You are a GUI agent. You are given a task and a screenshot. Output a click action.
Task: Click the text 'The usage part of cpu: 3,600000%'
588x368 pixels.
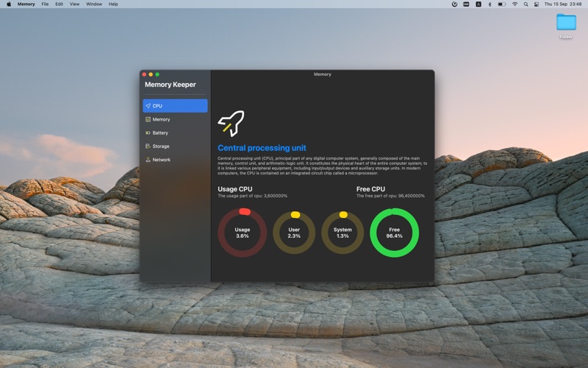point(252,196)
